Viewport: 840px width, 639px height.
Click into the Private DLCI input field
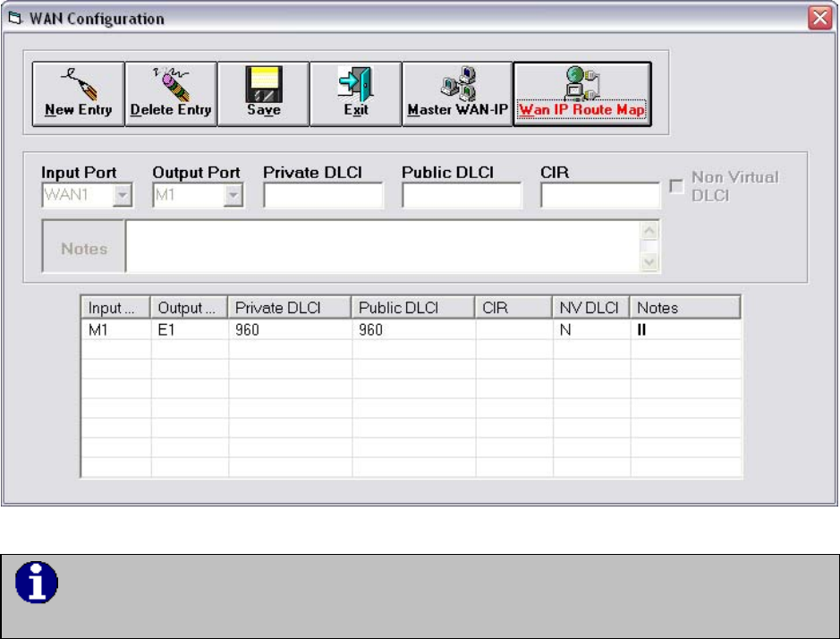[x=323, y=195]
